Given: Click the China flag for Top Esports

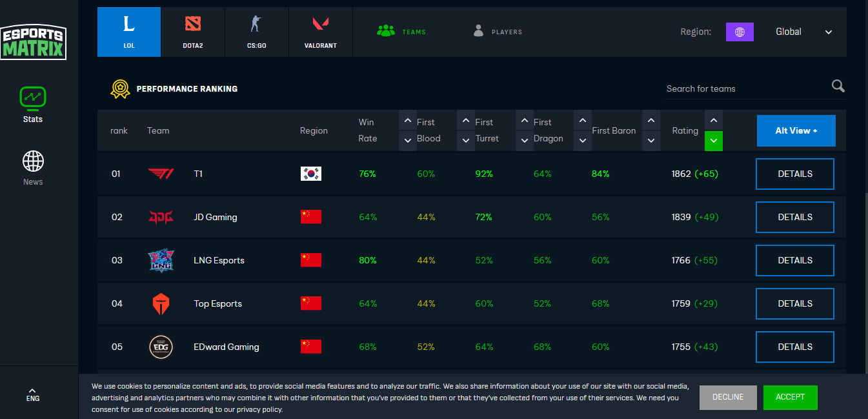Looking at the screenshot, I should pos(311,303).
